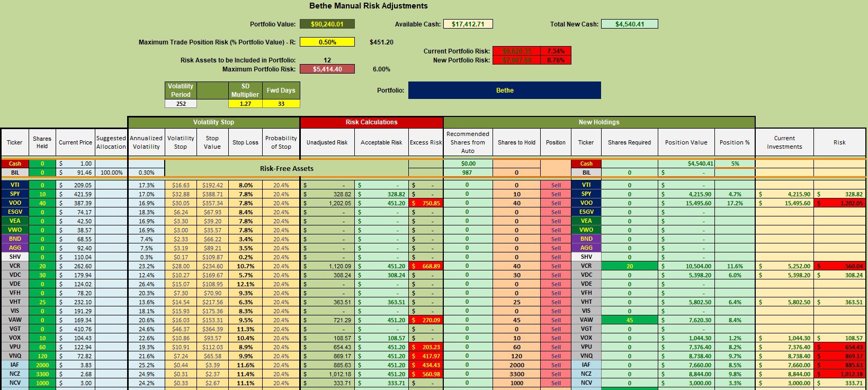Click the Suggested Allocation column header
This screenshot has height=390, width=868.
[111, 142]
